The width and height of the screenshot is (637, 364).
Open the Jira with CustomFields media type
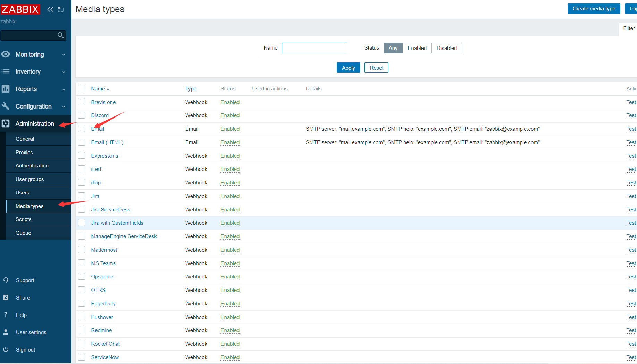click(117, 223)
